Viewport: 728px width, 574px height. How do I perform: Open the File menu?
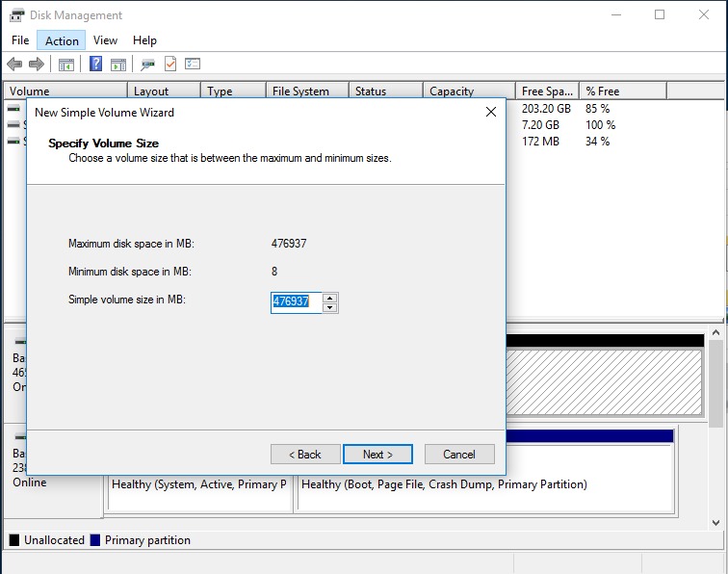[x=20, y=40]
